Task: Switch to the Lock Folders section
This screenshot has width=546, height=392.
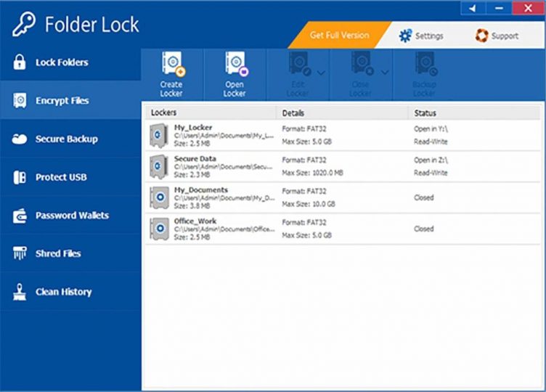Action: [x=62, y=62]
